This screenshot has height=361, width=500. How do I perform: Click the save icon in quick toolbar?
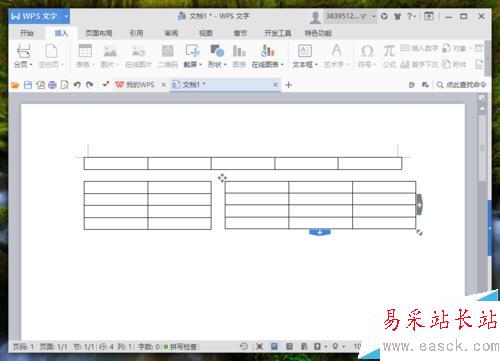pyautogui.click(x=28, y=85)
